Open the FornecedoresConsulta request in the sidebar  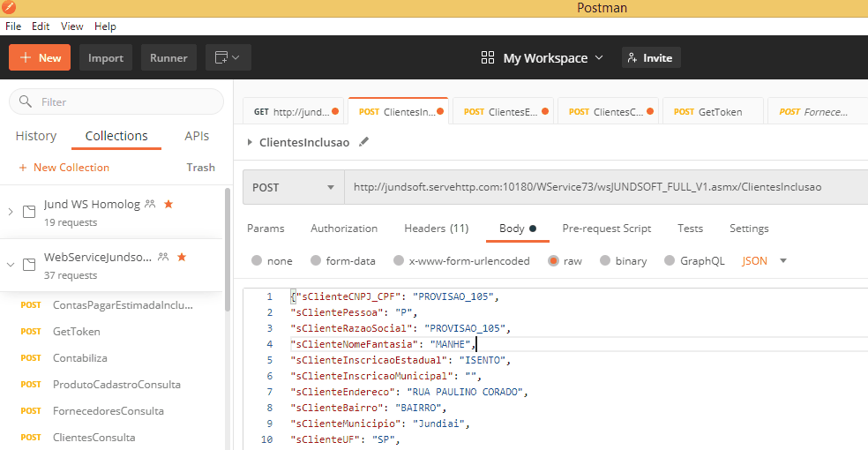[108, 410]
